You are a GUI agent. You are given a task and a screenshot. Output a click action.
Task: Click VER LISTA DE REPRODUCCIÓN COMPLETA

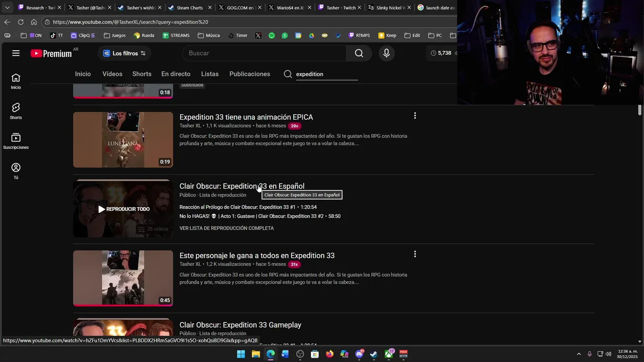pos(226,228)
